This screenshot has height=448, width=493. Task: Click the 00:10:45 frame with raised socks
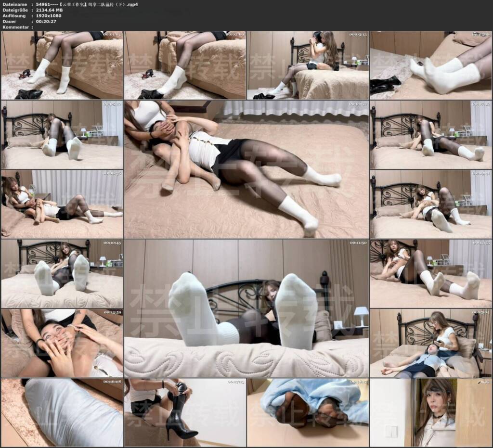[x=62, y=274]
